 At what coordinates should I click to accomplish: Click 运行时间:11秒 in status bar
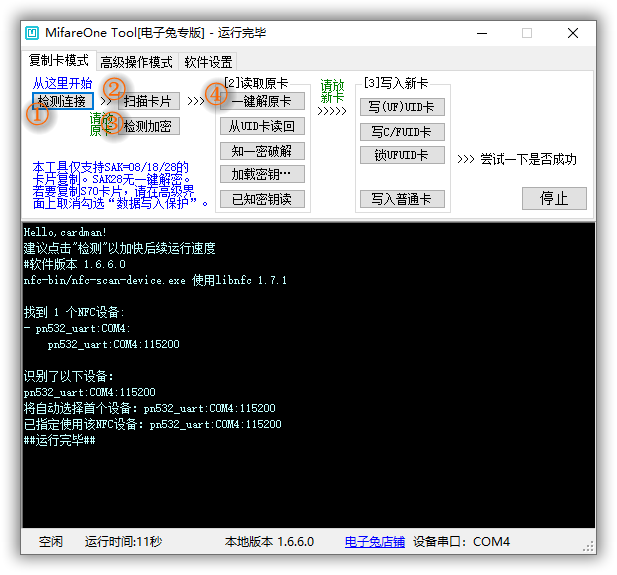(123, 542)
